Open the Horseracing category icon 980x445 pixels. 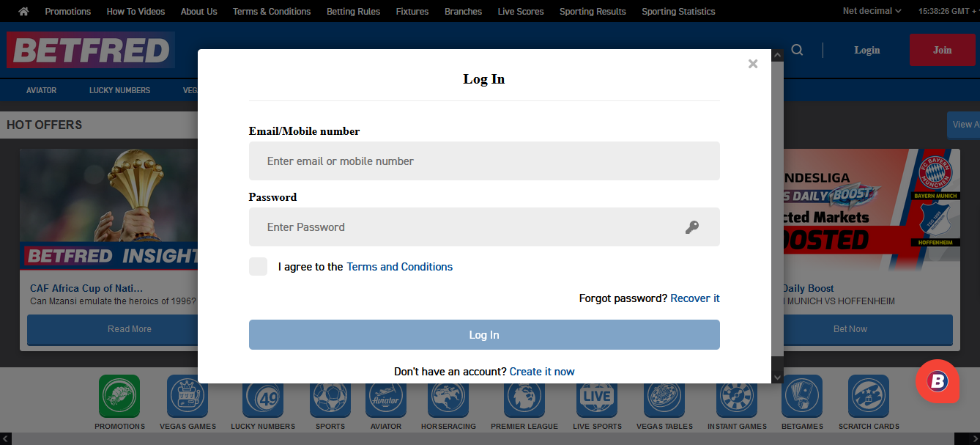pyautogui.click(x=448, y=397)
